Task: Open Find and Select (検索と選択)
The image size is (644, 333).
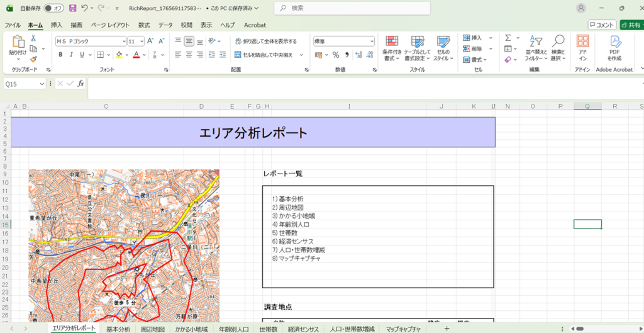Action: (x=558, y=48)
